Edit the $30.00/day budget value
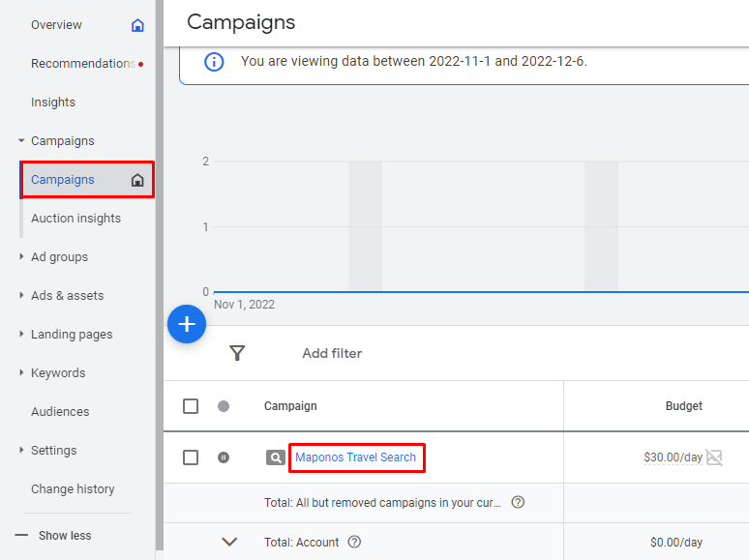 [x=674, y=457]
